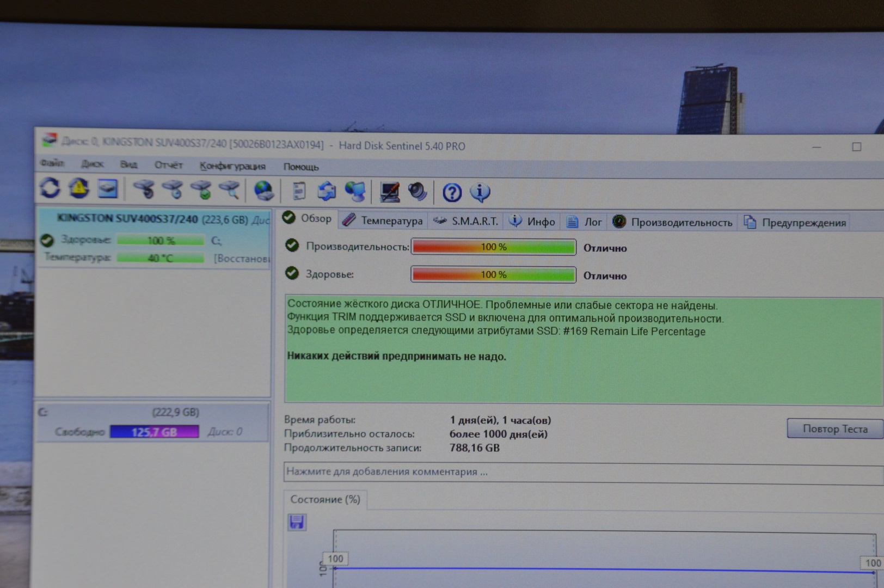This screenshot has width=884, height=588.
Task: Switch to the Обзор tab
Action: [308, 218]
